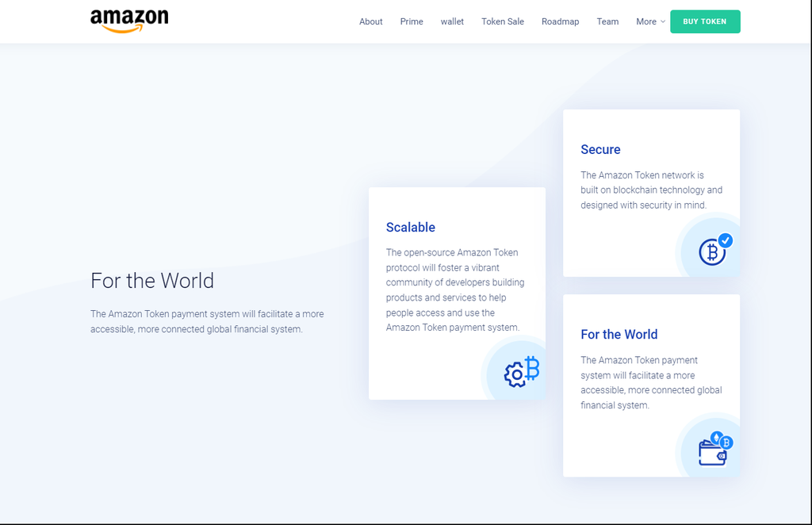Expand the More dropdown menu
The height and width of the screenshot is (525, 812).
650,21
